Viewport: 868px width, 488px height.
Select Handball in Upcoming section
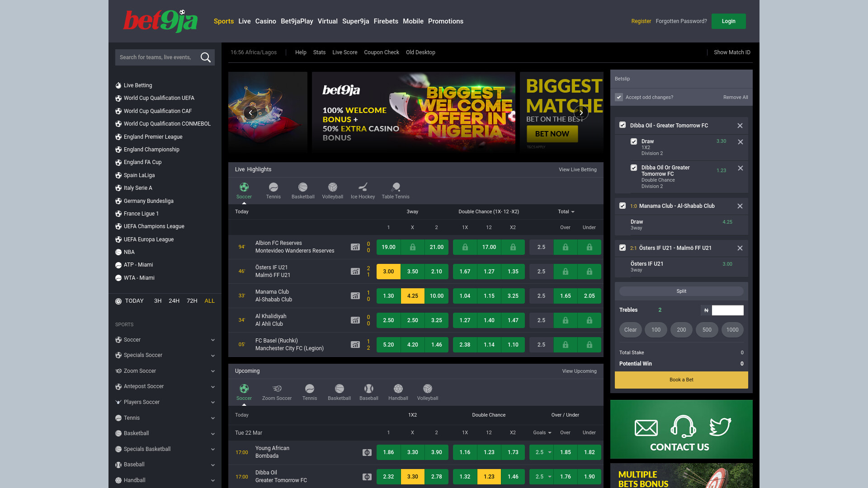(x=398, y=392)
